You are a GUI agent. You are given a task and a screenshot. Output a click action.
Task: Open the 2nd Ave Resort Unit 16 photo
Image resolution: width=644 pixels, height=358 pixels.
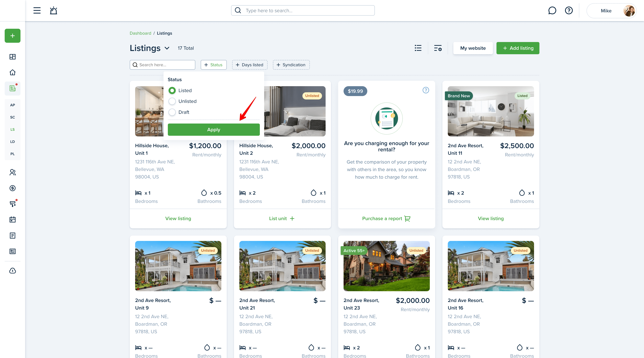(491, 266)
